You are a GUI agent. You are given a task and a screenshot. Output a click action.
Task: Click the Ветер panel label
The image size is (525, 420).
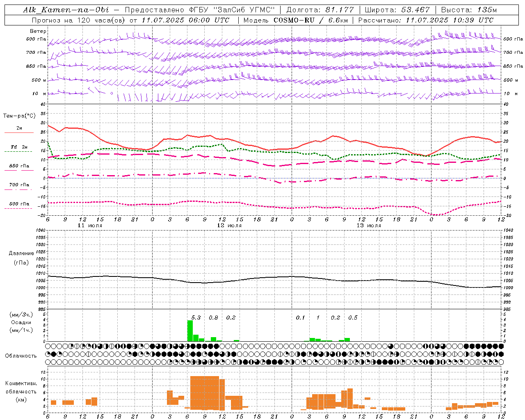(38, 31)
